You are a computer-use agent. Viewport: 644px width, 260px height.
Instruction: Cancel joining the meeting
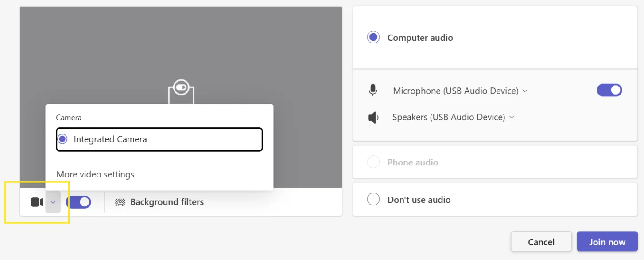(x=541, y=242)
